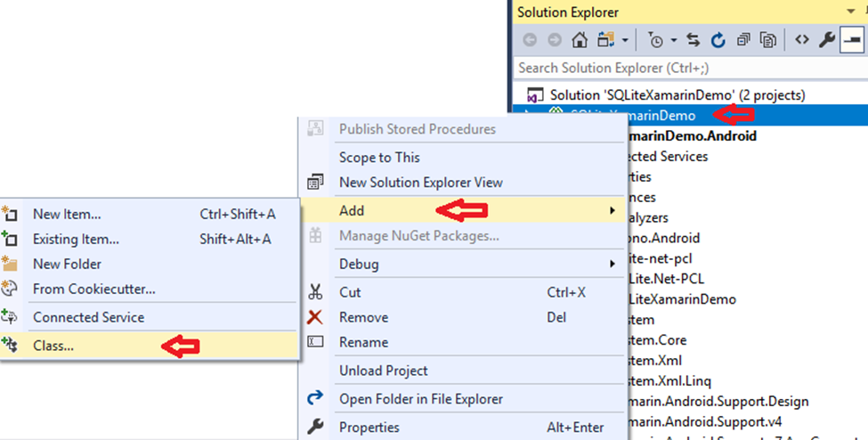Open Properties via the toolbar wrench icon
Image resolution: width=868 pixels, height=440 pixels.
pos(827,40)
